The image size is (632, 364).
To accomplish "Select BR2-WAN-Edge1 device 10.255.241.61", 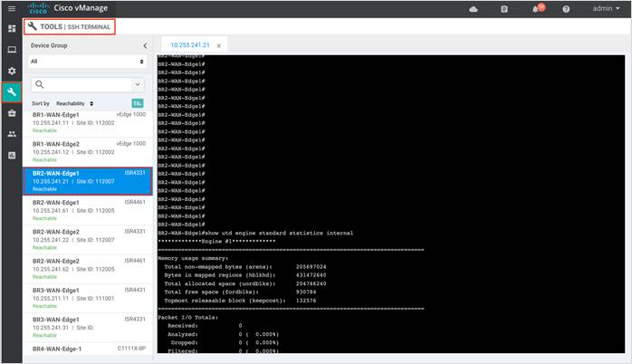I will click(x=88, y=210).
